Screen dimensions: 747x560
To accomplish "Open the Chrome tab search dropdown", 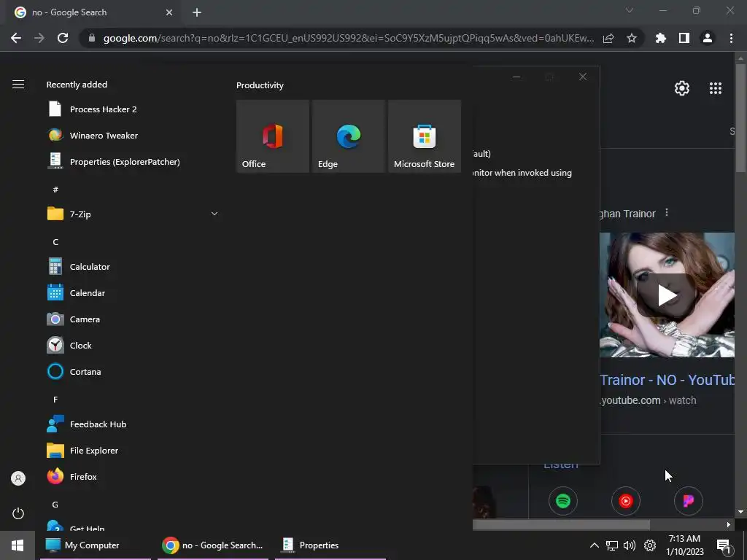I will tap(630, 10).
